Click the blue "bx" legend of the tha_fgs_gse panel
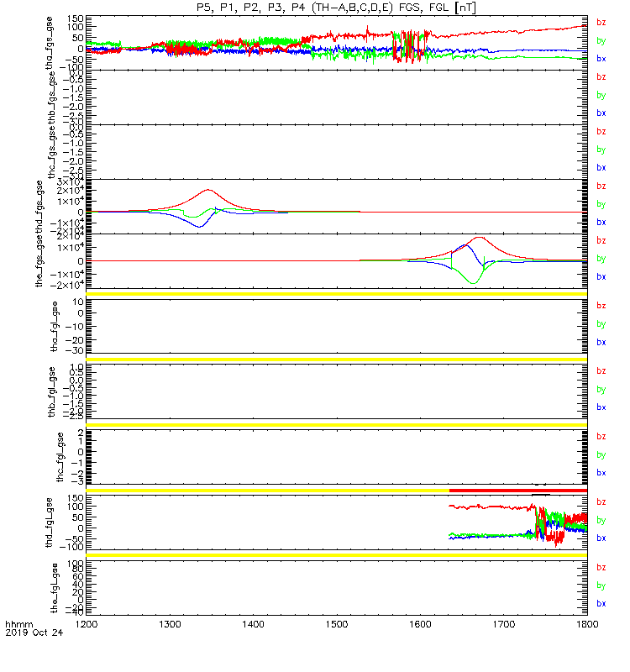The height and width of the screenshot is (672, 630). click(601, 59)
